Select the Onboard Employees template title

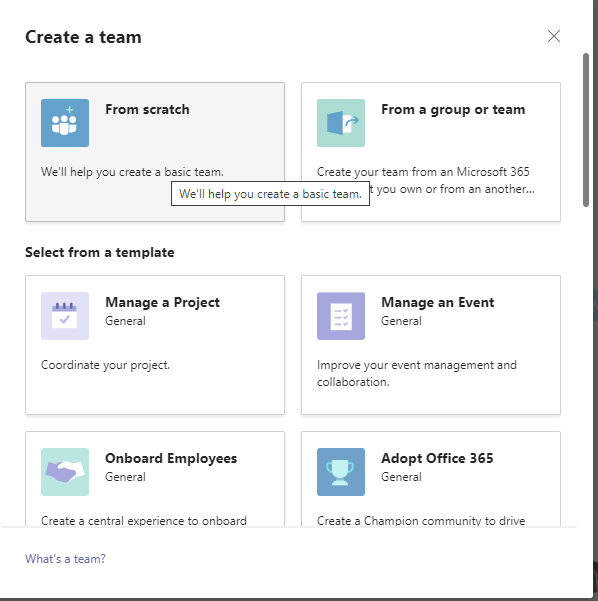tap(171, 458)
